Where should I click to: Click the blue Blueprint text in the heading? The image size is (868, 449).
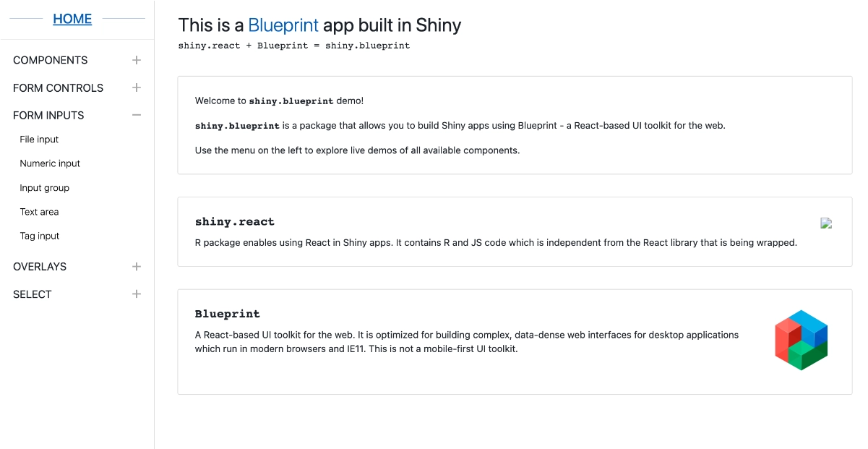pyautogui.click(x=283, y=25)
